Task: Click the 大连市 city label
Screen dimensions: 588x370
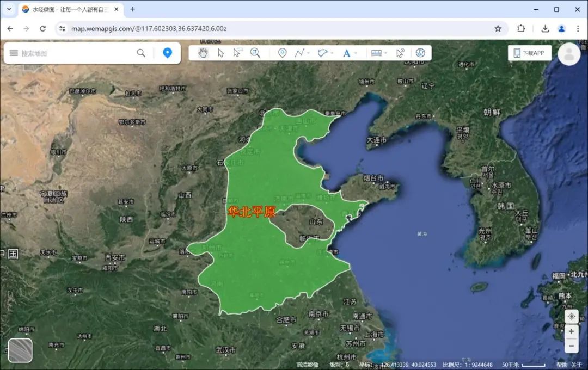Action: pos(377,140)
